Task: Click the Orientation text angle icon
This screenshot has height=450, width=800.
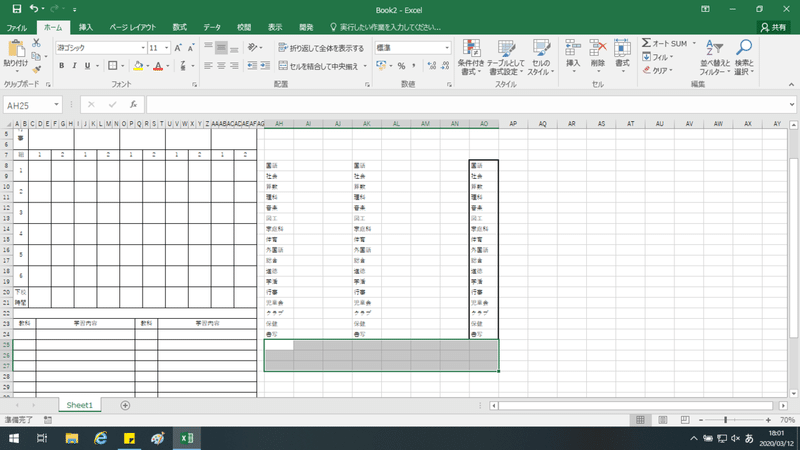Action: click(x=253, y=47)
